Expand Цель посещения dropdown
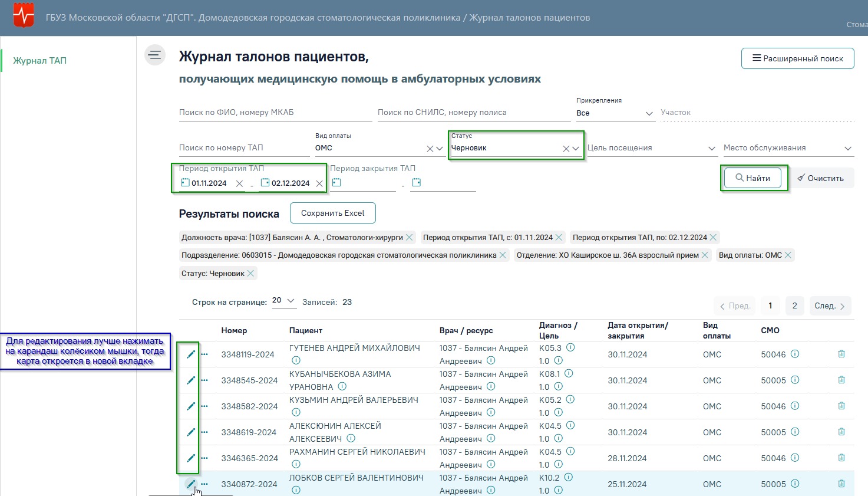 pyautogui.click(x=711, y=148)
